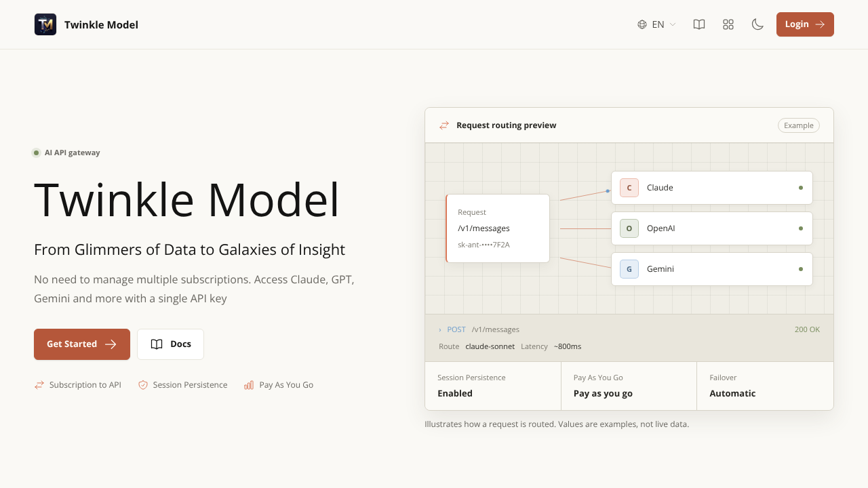Viewport: 868px width, 488px height.
Task: Click the Example badge
Action: 799,125
